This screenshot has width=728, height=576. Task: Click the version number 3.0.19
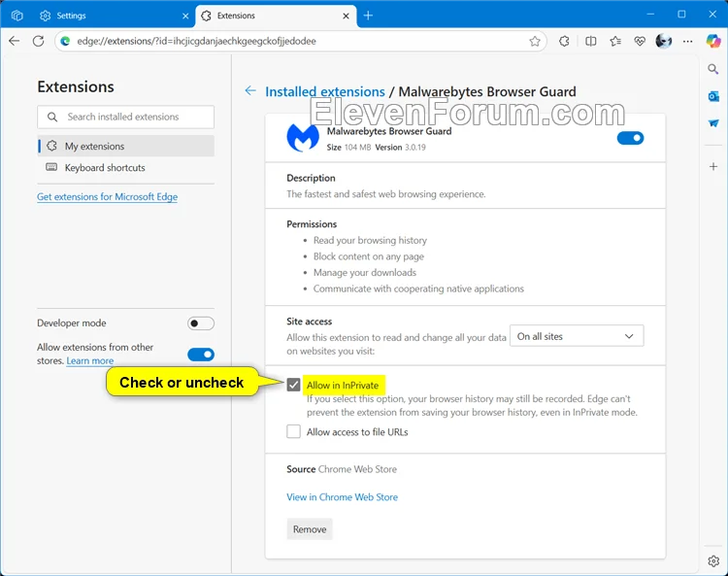pos(415,148)
